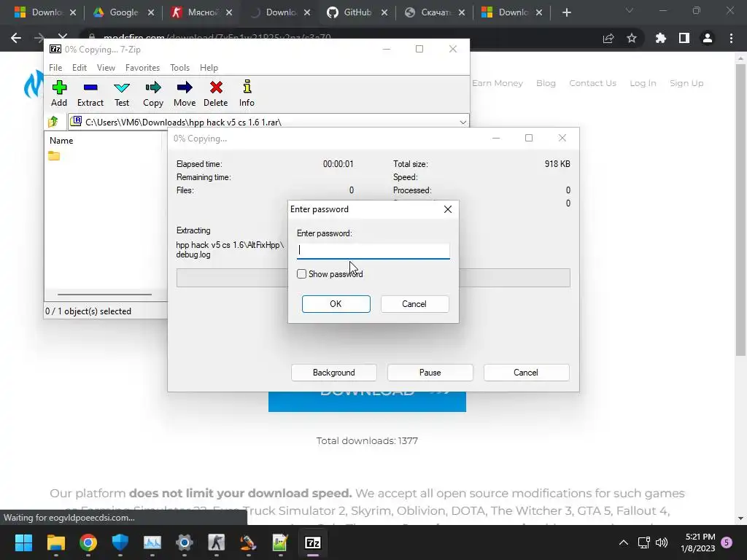Open the Blog link on webpage

(x=546, y=83)
